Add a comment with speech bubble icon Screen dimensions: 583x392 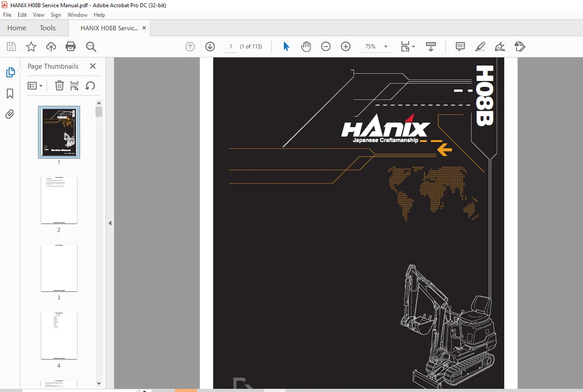click(x=460, y=47)
